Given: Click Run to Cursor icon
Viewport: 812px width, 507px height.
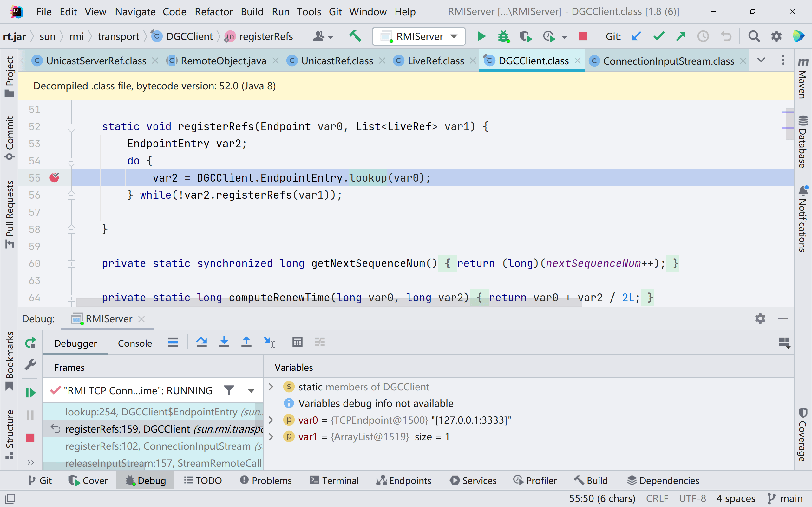Looking at the screenshot, I should click(x=269, y=342).
